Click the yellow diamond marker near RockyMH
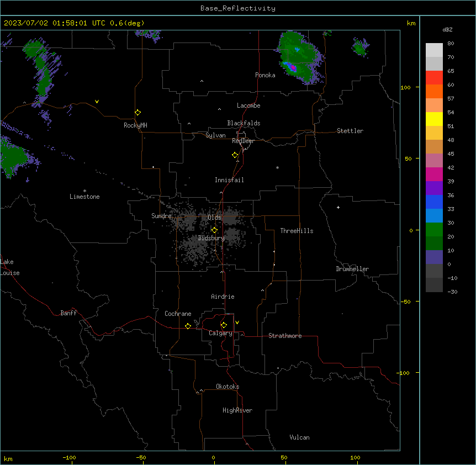This screenshot has width=476, height=465. point(138,113)
